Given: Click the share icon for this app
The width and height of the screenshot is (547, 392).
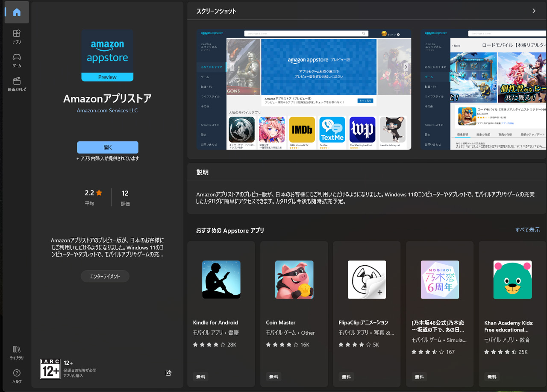Looking at the screenshot, I should [168, 373].
